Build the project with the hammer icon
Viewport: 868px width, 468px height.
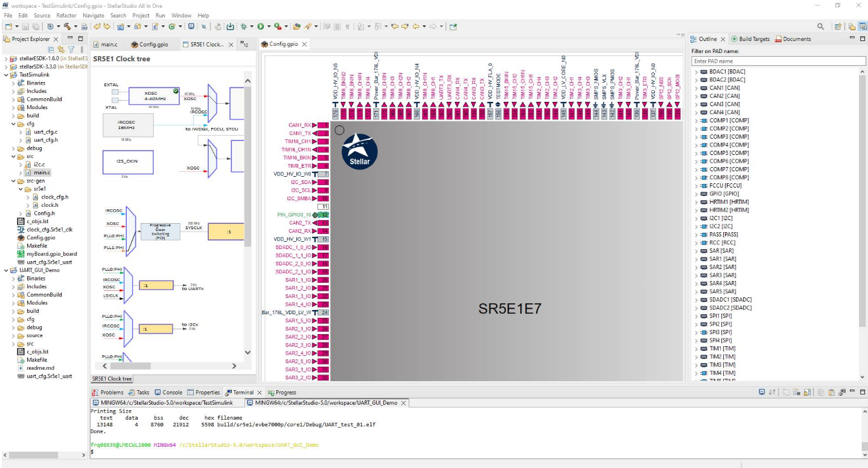pyautogui.click(x=68, y=27)
